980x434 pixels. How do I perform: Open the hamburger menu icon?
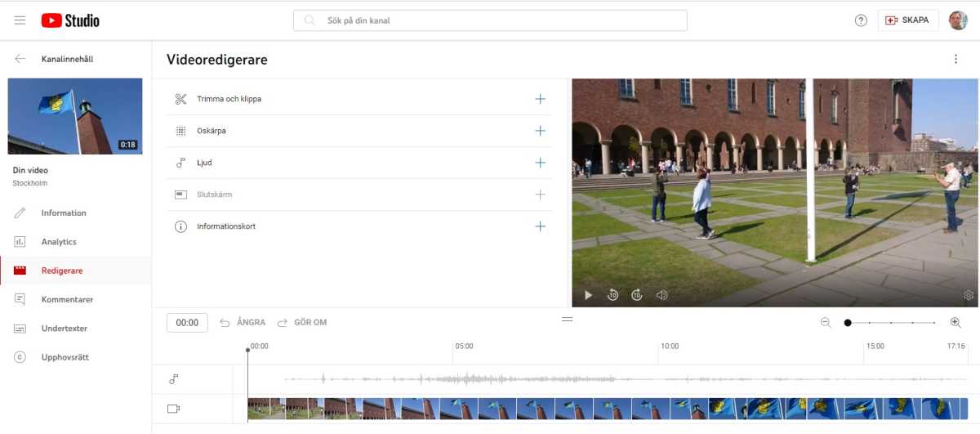[x=20, y=20]
